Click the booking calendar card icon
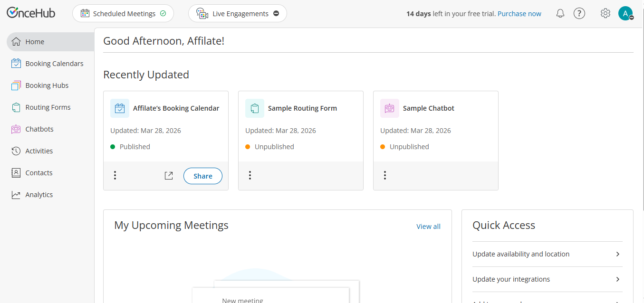Viewport: 644px width, 303px height. point(120,108)
